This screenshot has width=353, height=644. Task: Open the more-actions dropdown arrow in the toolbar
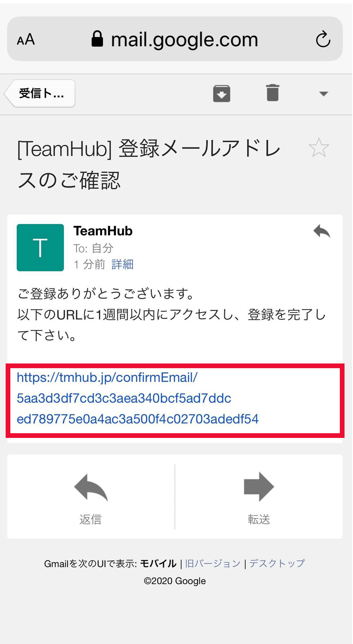[324, 94]
